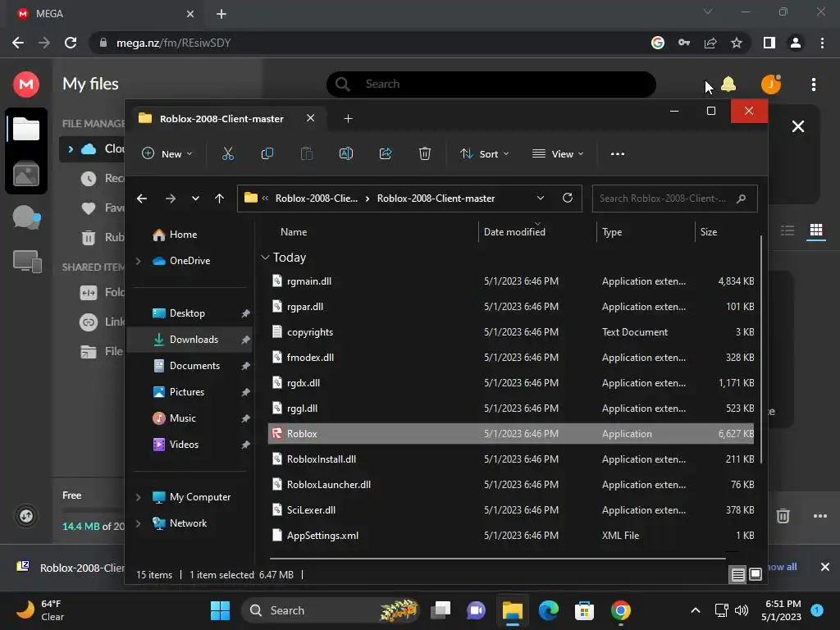Open Chrome side panel icon

click(x=769, y=43)
